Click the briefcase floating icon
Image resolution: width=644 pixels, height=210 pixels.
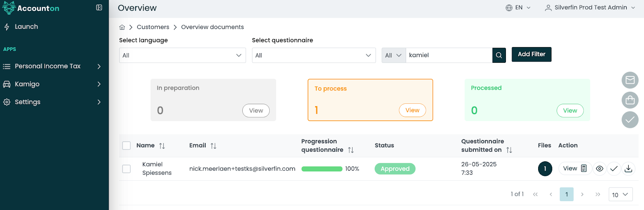point(630,100)
